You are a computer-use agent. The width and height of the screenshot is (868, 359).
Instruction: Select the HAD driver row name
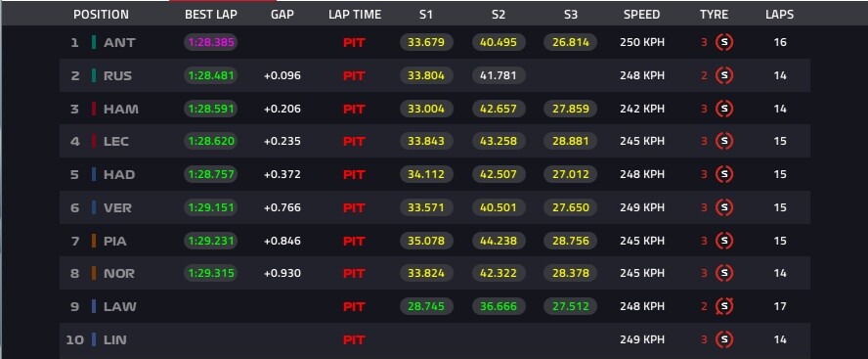[x=119, y=174]
